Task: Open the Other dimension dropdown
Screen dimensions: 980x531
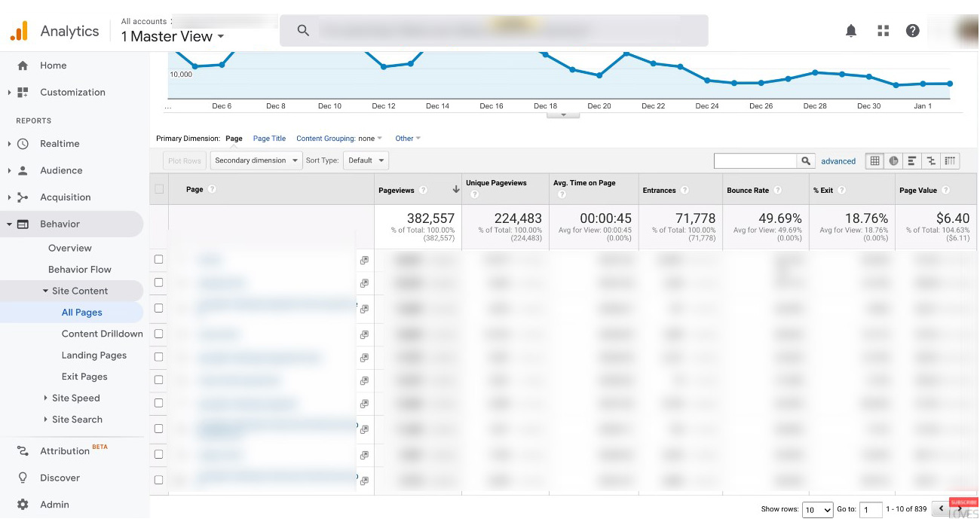Action: coord(408,139)
